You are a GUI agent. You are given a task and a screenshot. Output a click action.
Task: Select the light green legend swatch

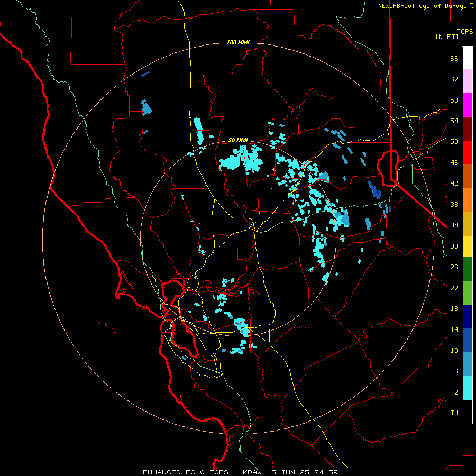(x=467, y=292)
